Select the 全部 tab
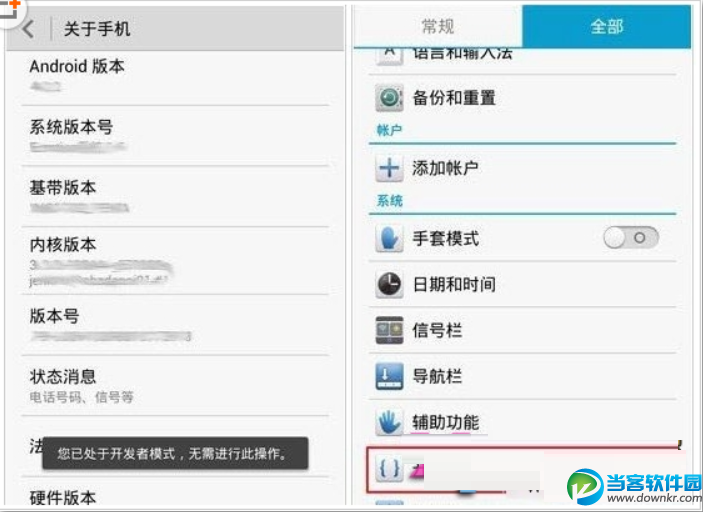The height and width of the screenshot is (512, 703). coord(607,26)
